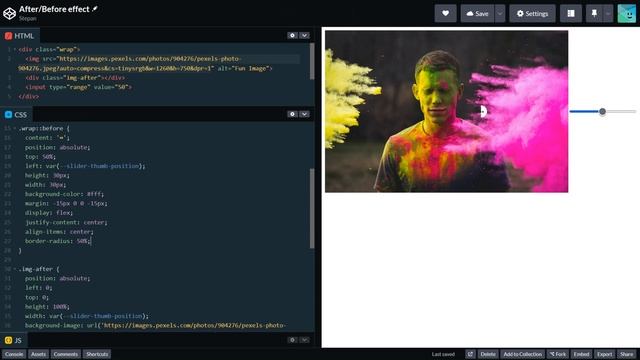Select the HTML editor tab

(x=20, y=36)
